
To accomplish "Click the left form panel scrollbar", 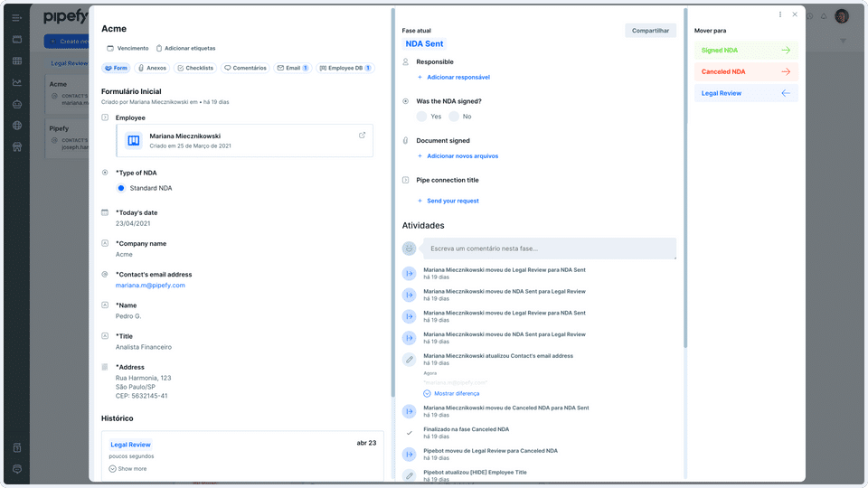I will 393,202.
